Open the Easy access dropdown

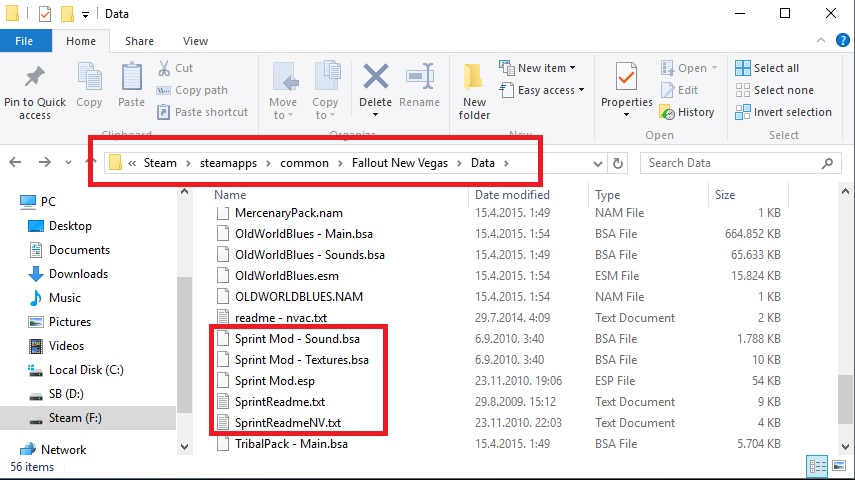[x=541, y=91]
